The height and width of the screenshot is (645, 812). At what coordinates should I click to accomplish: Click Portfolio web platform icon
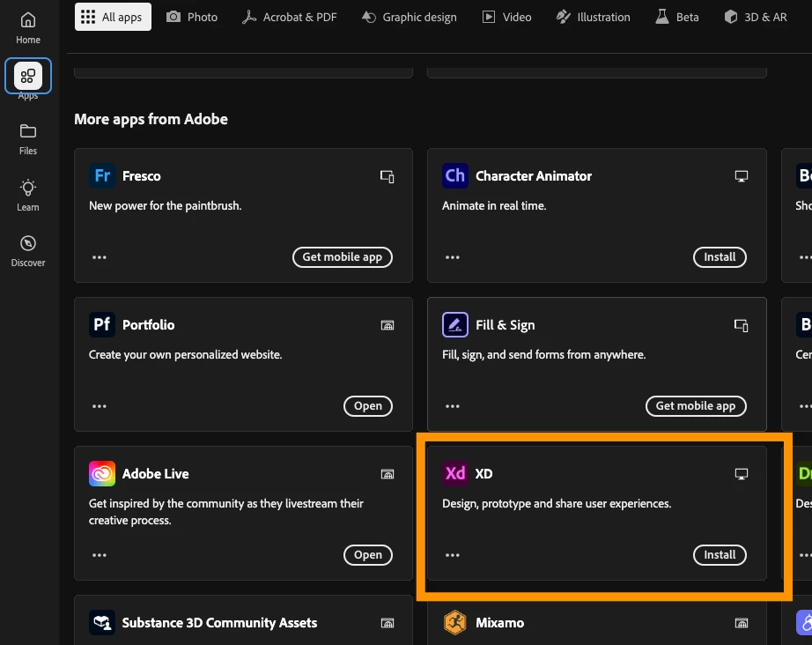pyautogui.click(x=388, y=325)
